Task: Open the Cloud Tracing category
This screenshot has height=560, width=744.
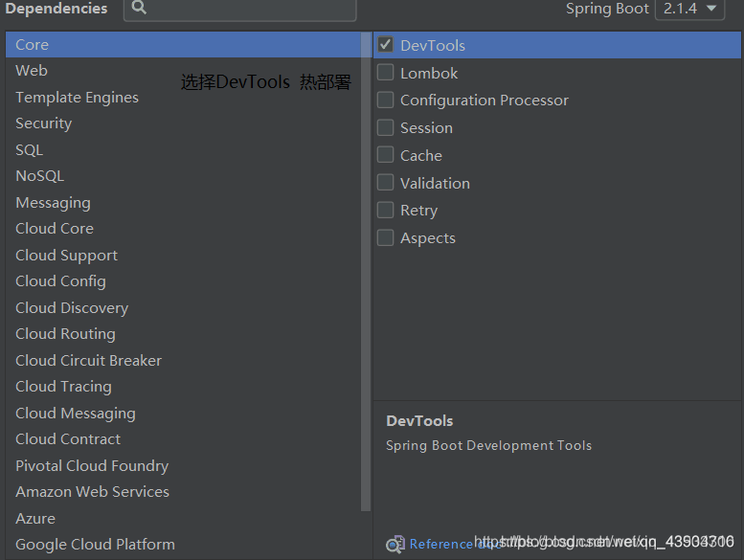Action: point(183,387)
